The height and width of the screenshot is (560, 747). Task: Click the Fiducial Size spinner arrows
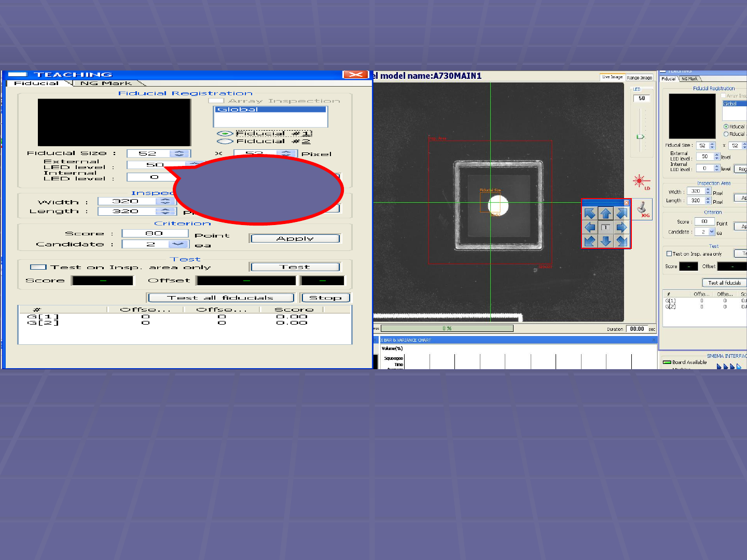click(x=179, y=153)
